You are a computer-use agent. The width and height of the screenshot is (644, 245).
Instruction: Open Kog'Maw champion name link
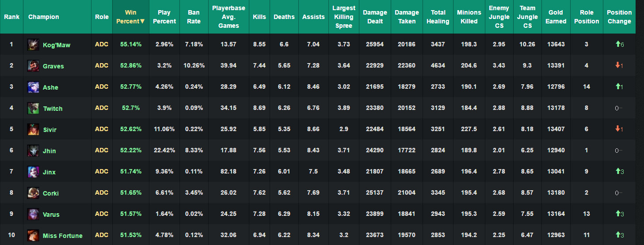[x=57, y=45]
